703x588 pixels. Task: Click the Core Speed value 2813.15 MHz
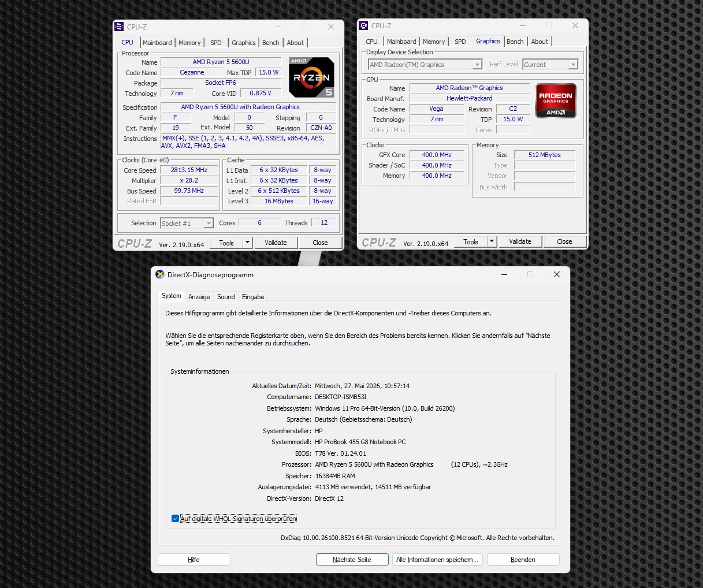(189, 170)
